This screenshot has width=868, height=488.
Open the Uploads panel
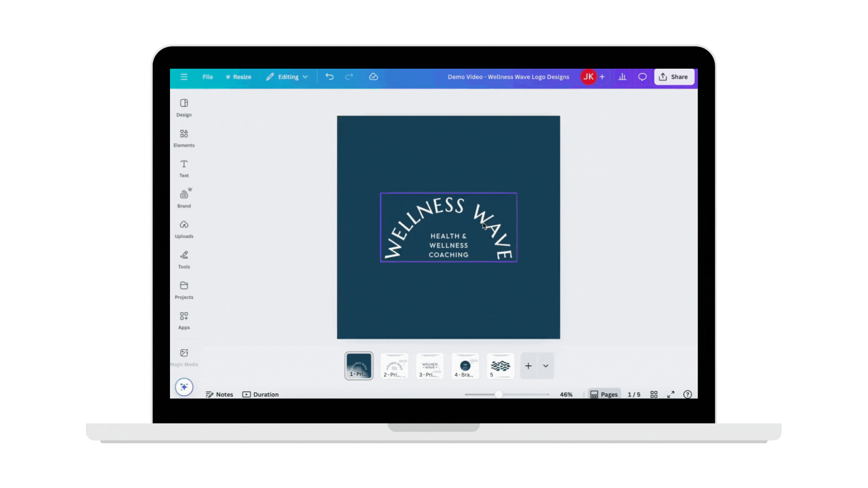click(184, 229)
